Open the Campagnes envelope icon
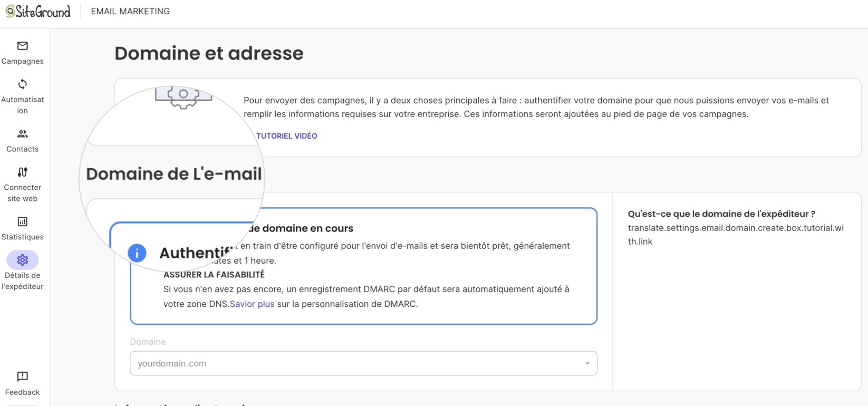The height and width of the screenshot is (406, 868). (x=22, y=46)
